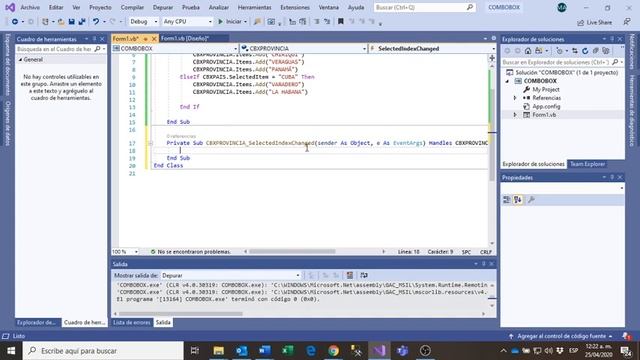Open the Debug configuration dropdown
The image size is (640, 360).
pyautogui.click(x=143, y=22)
